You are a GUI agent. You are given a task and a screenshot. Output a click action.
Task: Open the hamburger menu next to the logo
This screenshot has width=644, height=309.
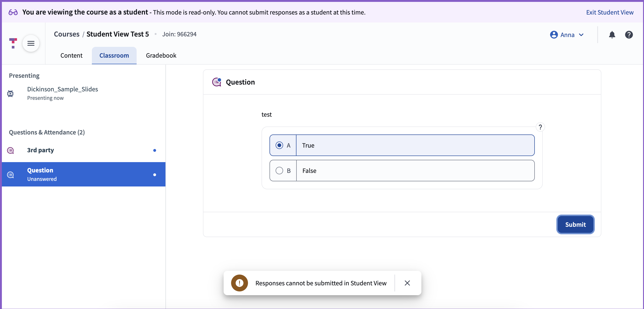[x=31, y=43]
